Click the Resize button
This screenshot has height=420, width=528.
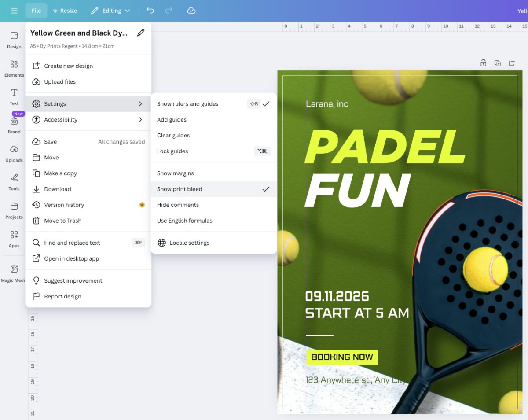(x=65, y=11)
